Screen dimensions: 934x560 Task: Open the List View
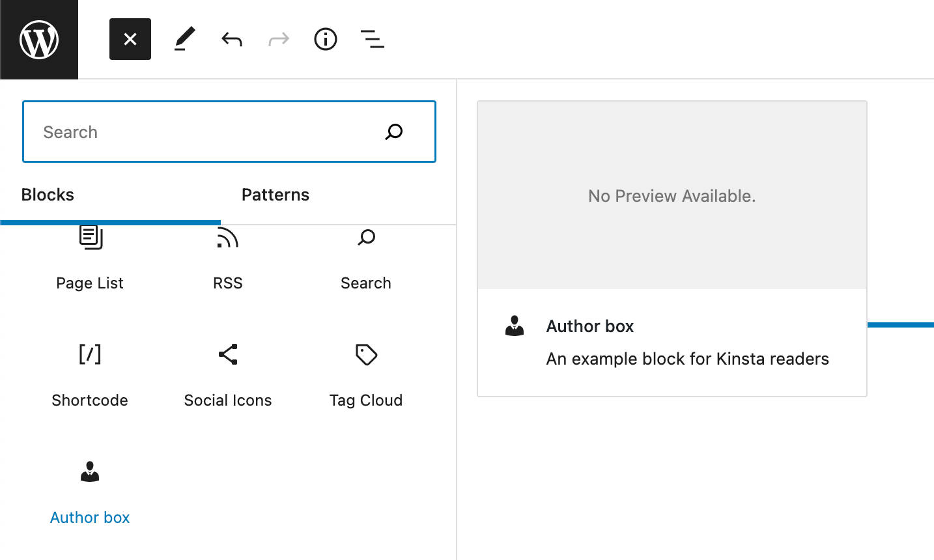point(372,39)
